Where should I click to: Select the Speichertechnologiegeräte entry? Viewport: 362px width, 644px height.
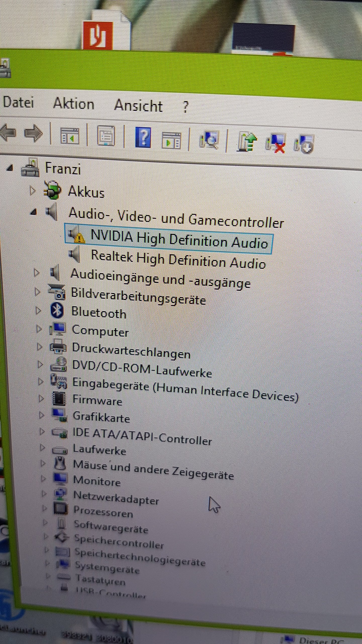[140, 557]
